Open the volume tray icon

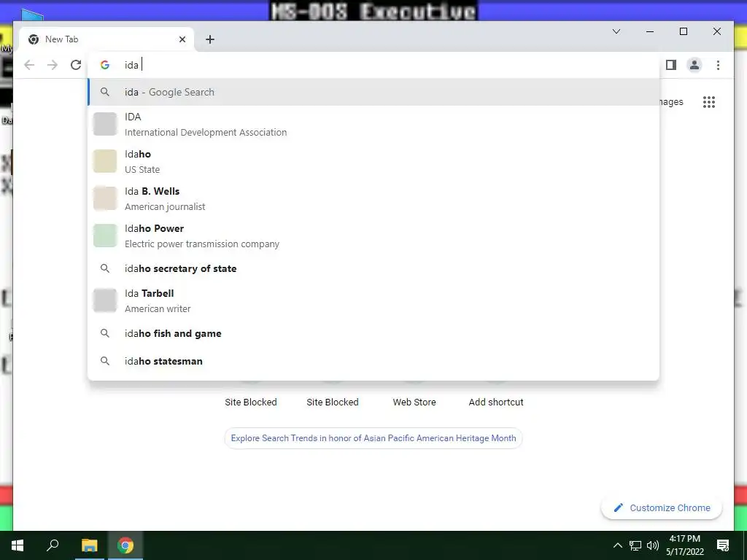tap(653, 545)
